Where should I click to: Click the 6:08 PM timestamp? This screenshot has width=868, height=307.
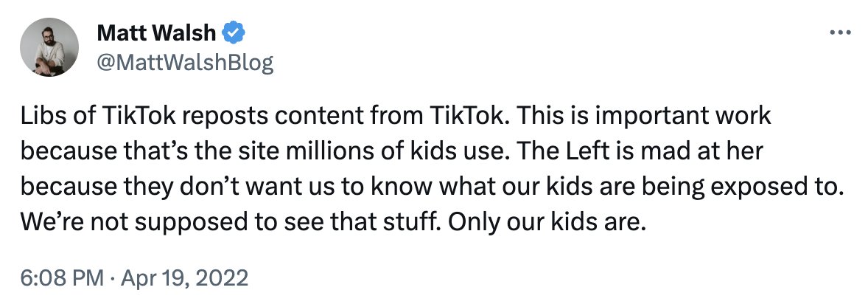(x=61, y=277)
